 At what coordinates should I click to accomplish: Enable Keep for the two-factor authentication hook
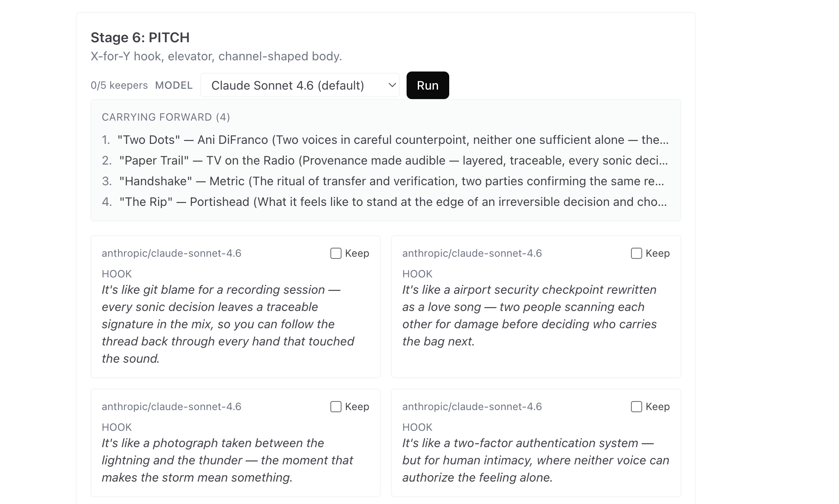[x=636, y=407]
